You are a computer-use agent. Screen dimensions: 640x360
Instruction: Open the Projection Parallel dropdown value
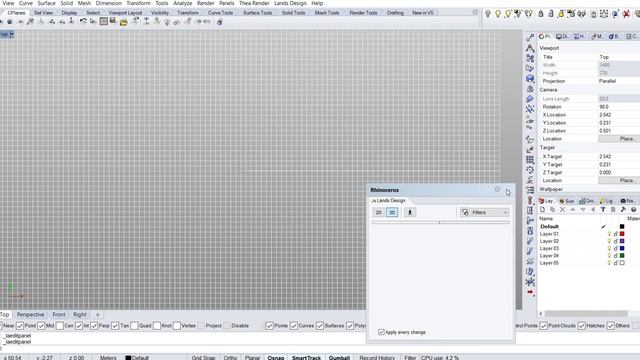pos(618,81)
